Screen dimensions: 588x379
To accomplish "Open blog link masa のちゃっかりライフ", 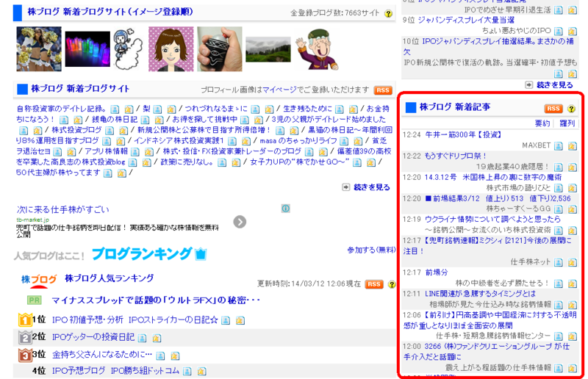I will click(298, 141).
